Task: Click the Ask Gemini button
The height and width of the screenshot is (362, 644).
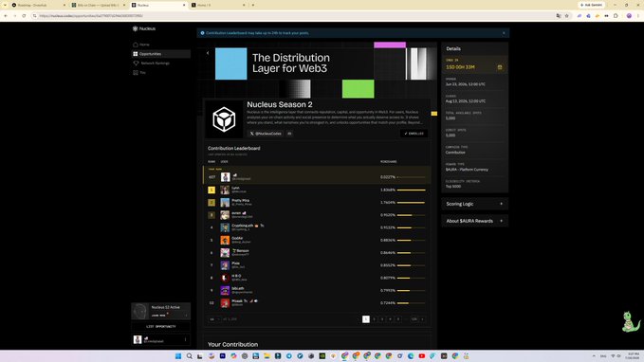Action: click(592, 5)
